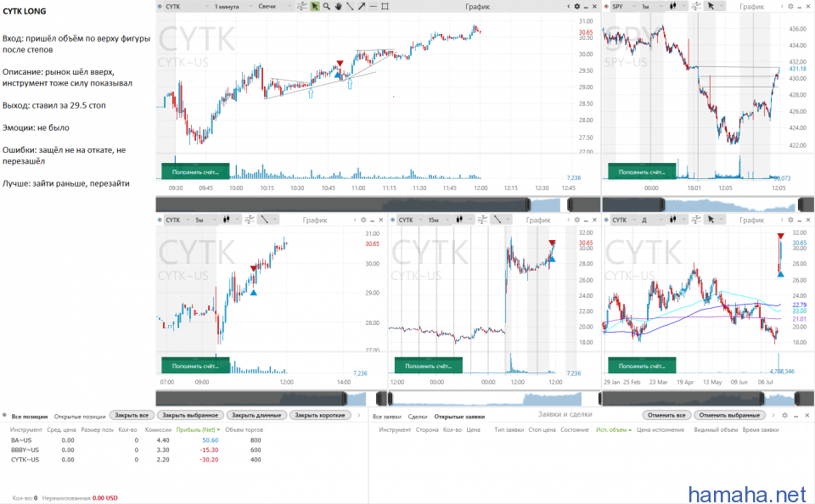Screen dimensions: 815x504
Task: Open the '15м' timeframe dropdown
Action: click(x=439, y=220)
